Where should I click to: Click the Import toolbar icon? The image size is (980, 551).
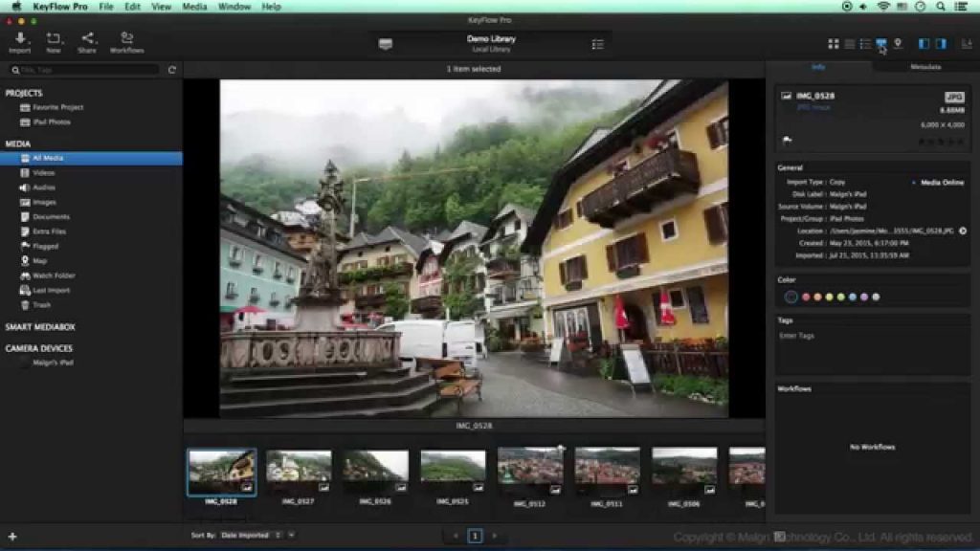20,42
